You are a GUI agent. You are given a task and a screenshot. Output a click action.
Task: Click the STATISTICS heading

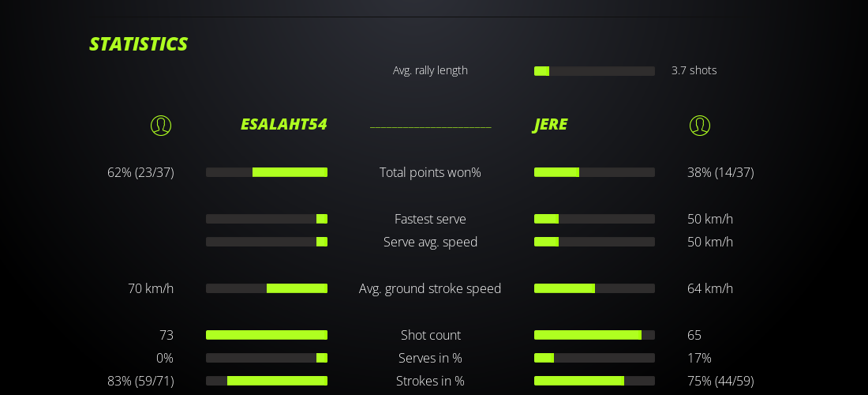coord(138,44)
